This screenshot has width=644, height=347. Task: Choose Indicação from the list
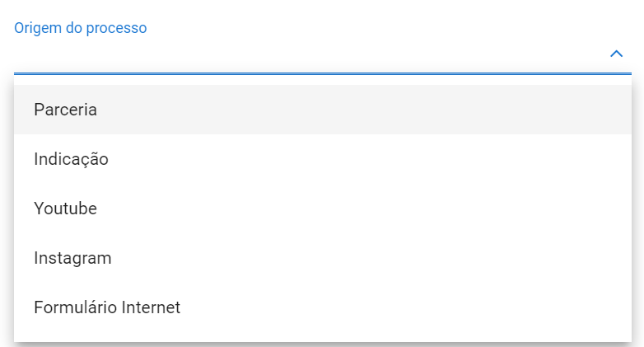(x=71, y=159)
